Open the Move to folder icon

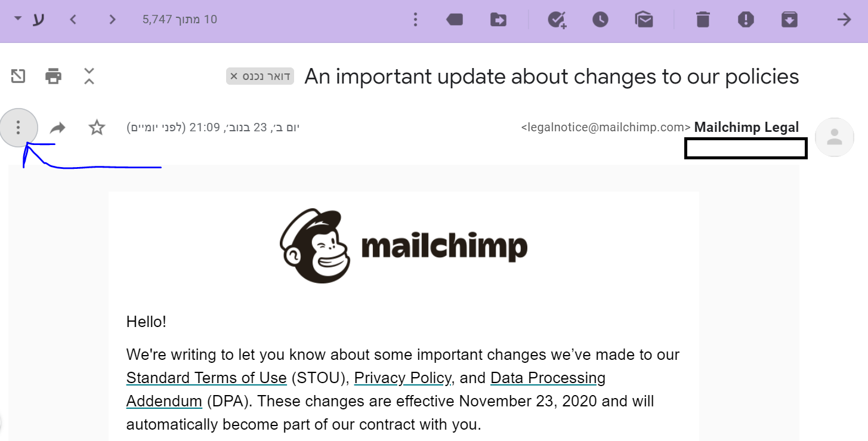tap(498, 20)
